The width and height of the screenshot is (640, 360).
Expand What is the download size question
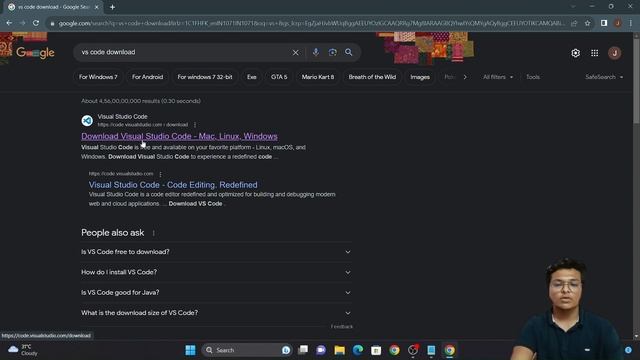(216, 313)
